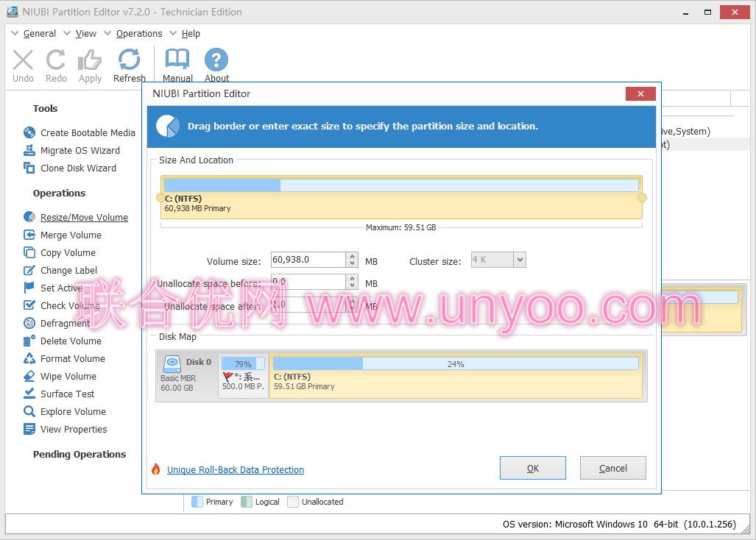
Task: Click Create Bootable Media icon
Action: click(x=29, y=132)
